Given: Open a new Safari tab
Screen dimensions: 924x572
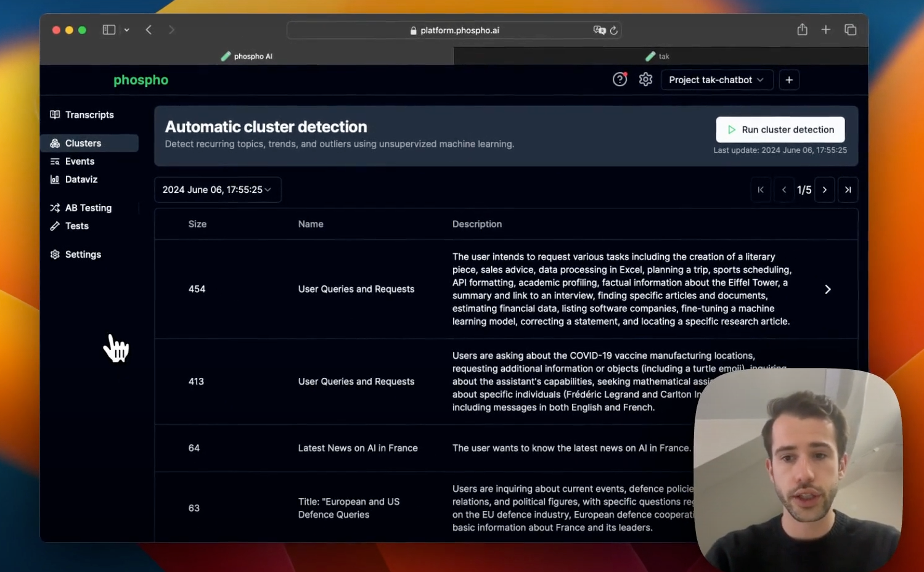Looking at the screenshot, I should click(x=826, y=30).
